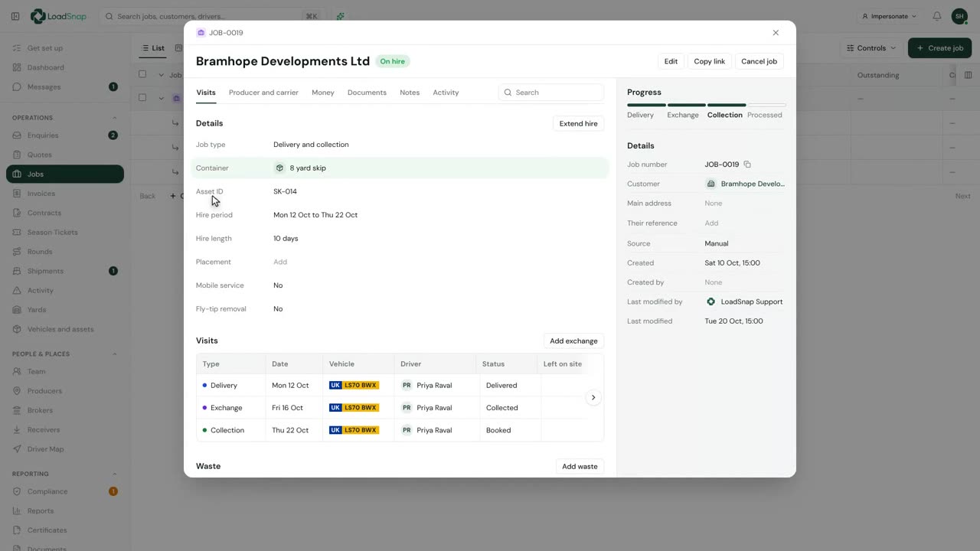The image size is (980, 551).
Task: Open the Impersonate dropdown
Action: point(889,16)
